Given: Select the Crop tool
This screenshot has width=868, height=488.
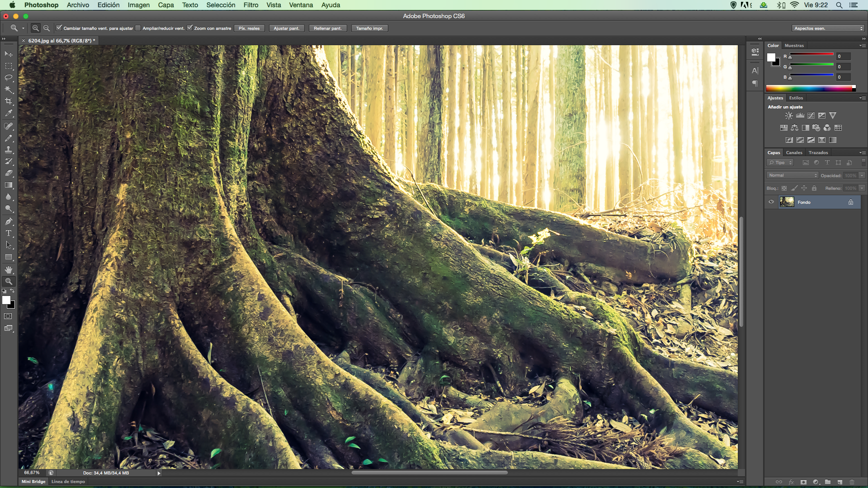Looking at the screenshot, I should [x=9, y=101].
